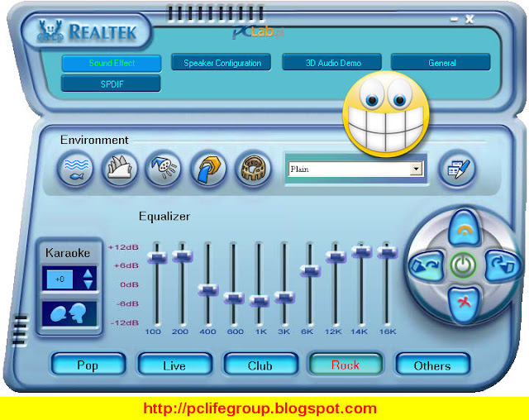The height and width of the screenshot is (420, 529).
Task: Click the 200 Hz equalizer slider handle
Action: (x=183, y=256)
